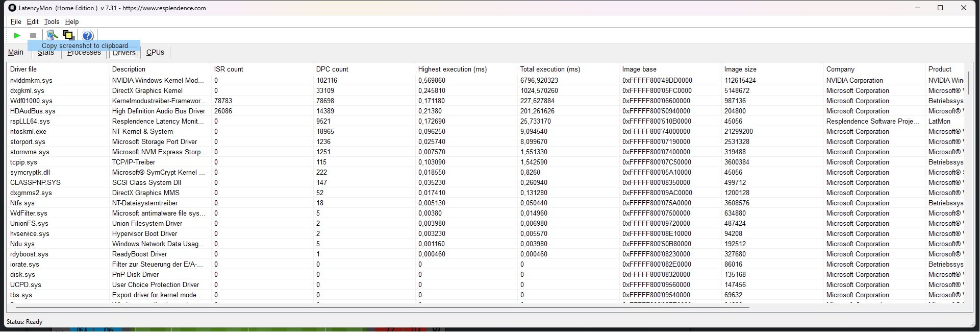The width and height of the screenshot is (980, 332).
Task: Select the nvlddmkm.sys row
Action: click(x=486, y=80)
